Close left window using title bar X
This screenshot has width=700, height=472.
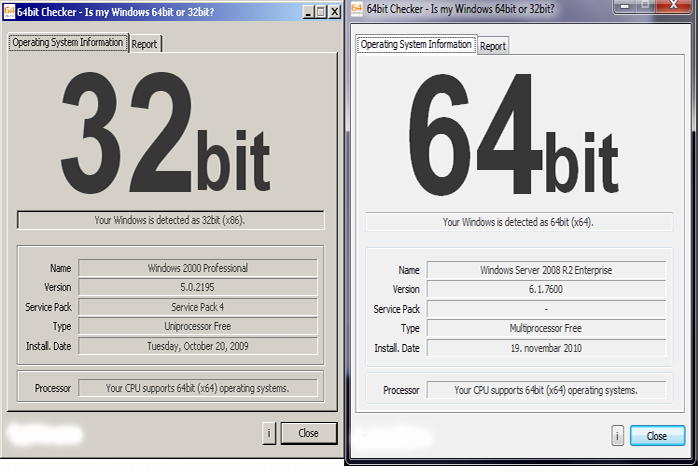tap(335, 12)
